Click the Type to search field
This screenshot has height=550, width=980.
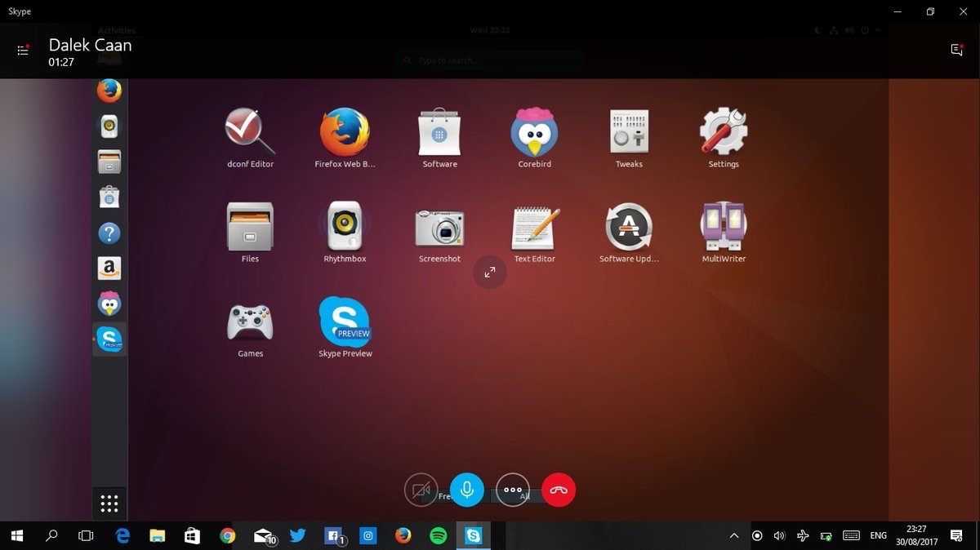click(492, 60)
